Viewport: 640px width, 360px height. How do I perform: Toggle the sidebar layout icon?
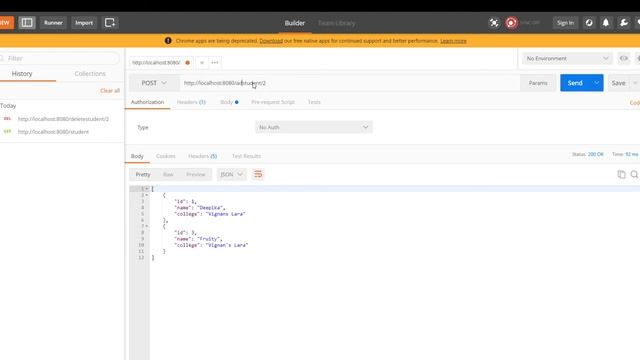tap(27, 23)
